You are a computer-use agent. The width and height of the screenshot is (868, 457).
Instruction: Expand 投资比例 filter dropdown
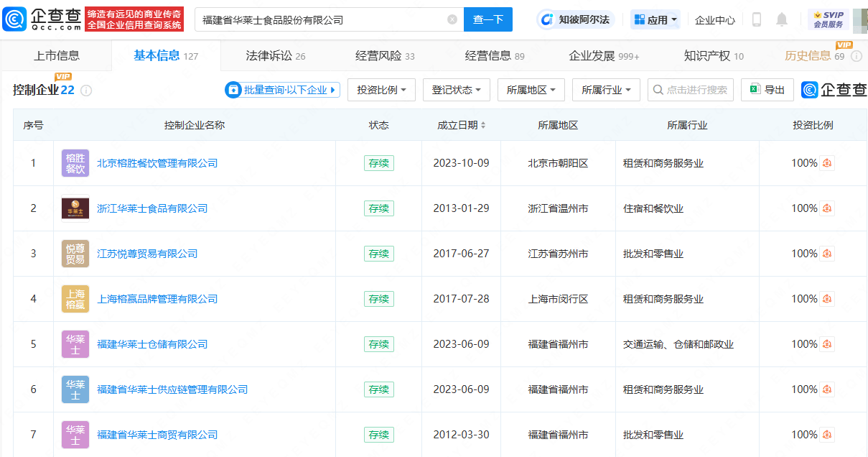tap(382, 90)
